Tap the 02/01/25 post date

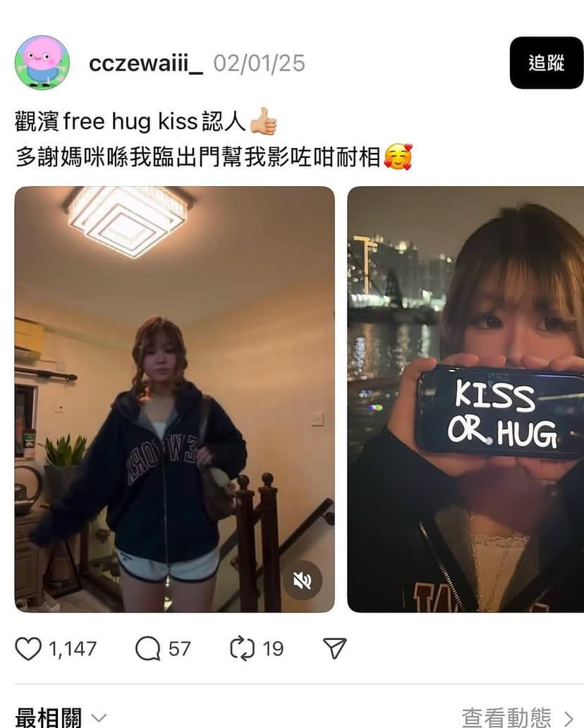[x=260, y=63]
